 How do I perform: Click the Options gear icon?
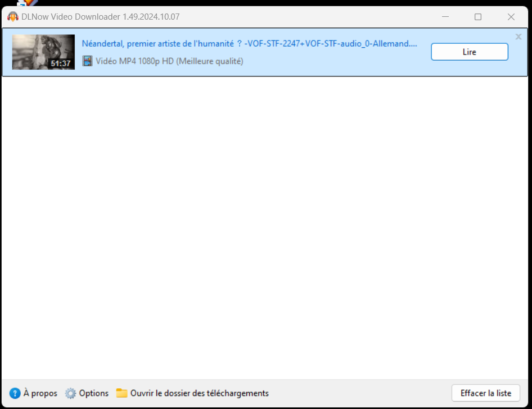click(70, 393)
